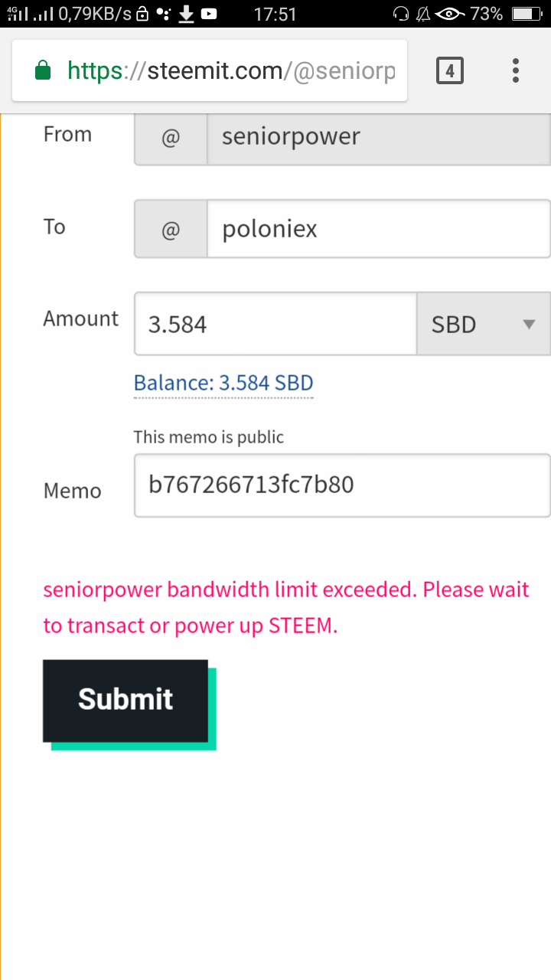
Task: Tap the YouTube icon in status bar
Action: pyautogui.click(x=208, y=14)
